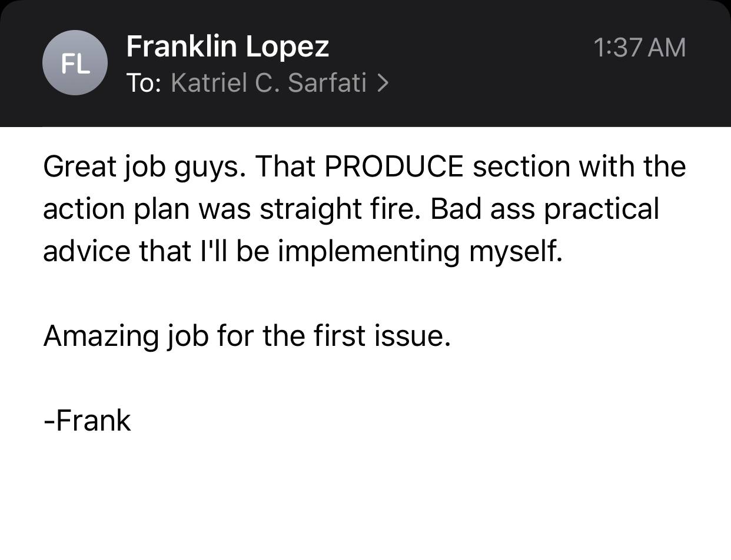Click the word section in first line
Screen dimensions: 731x560
point(521,166)
